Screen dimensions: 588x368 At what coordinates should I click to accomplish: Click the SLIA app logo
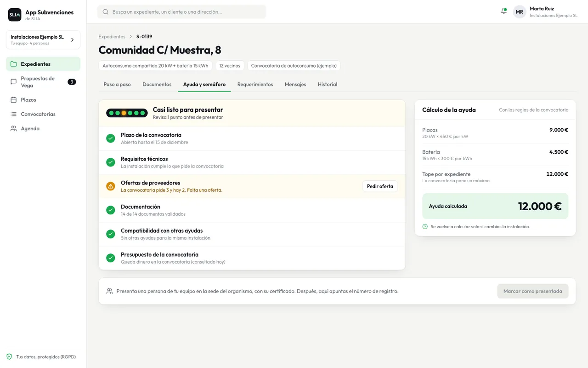point(15,15)
